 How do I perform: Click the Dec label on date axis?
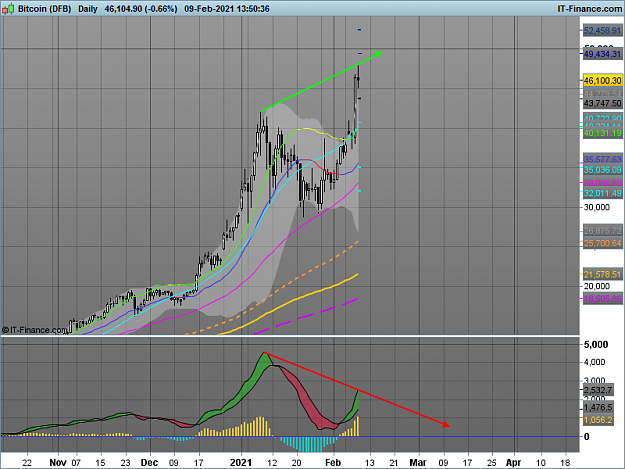coord(150,463)
